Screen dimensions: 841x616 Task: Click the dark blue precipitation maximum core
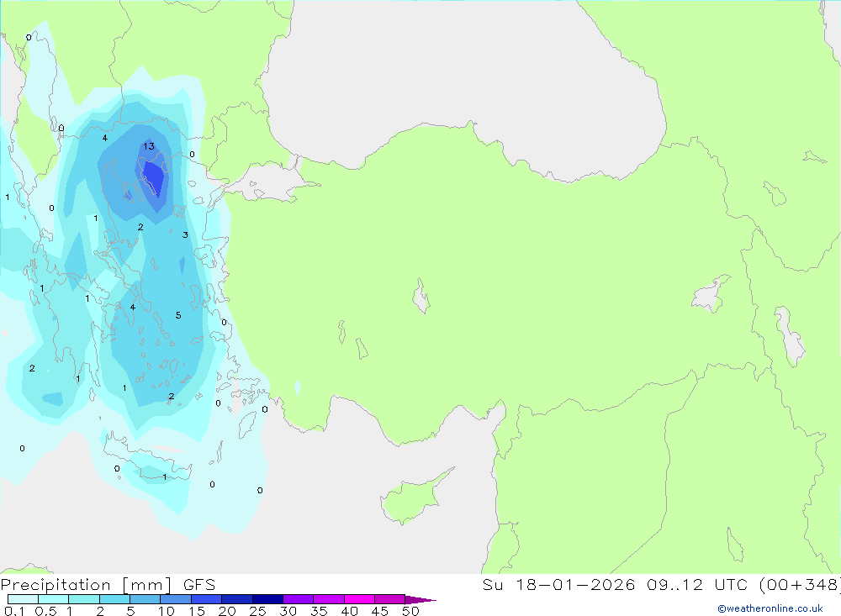[x=155, y=178]
